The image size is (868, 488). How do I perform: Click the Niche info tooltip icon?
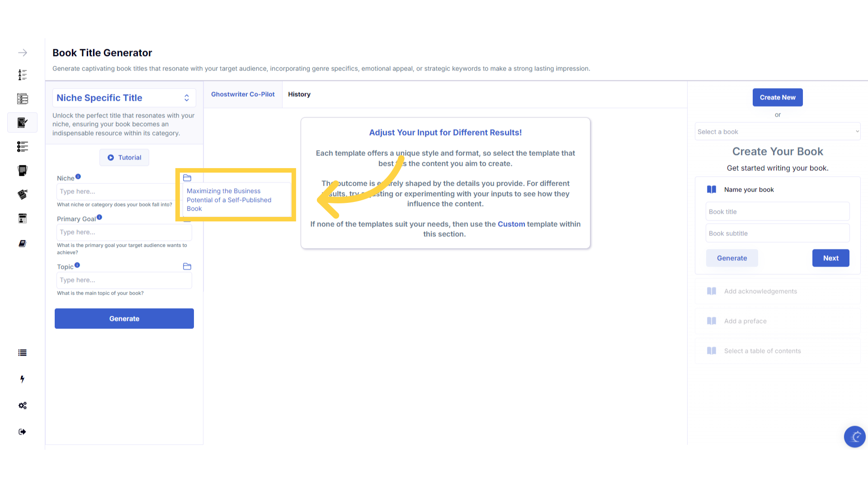[78, 177]
